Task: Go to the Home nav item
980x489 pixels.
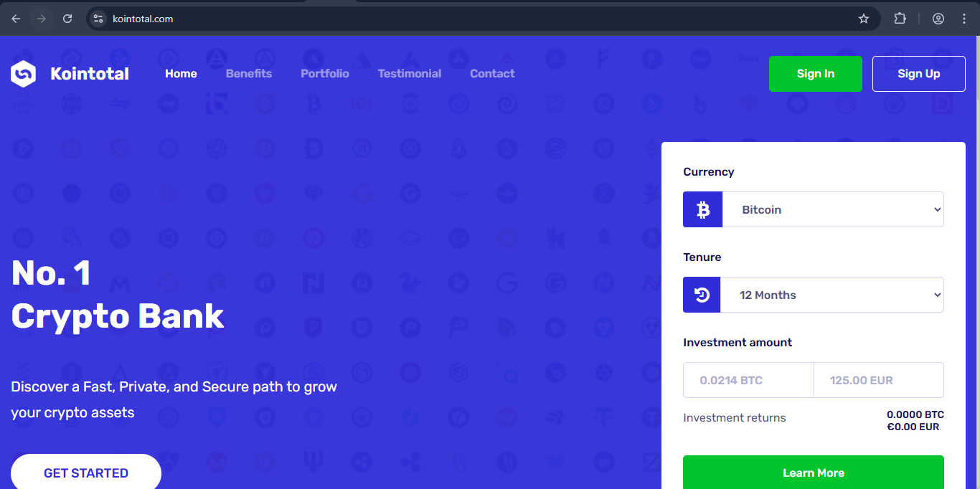Action: click(181, 73)
